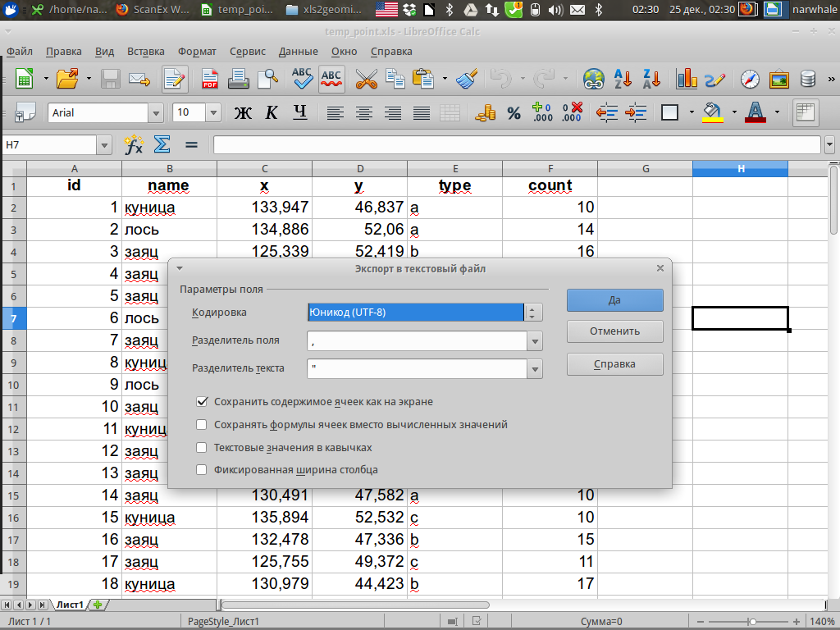Open field delimiter dropdown

[x=535, y=341]
